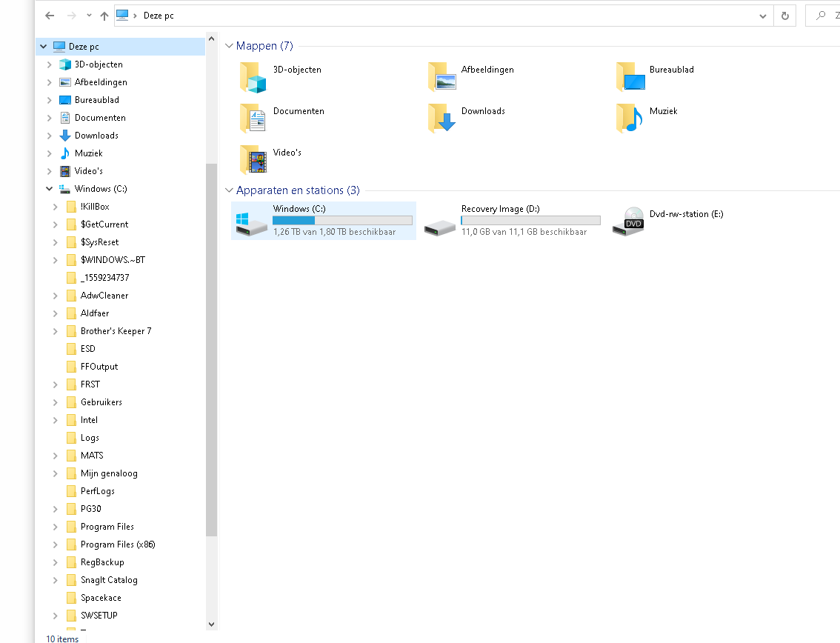Collapse the Apparaten en stations group

[230, 190]
